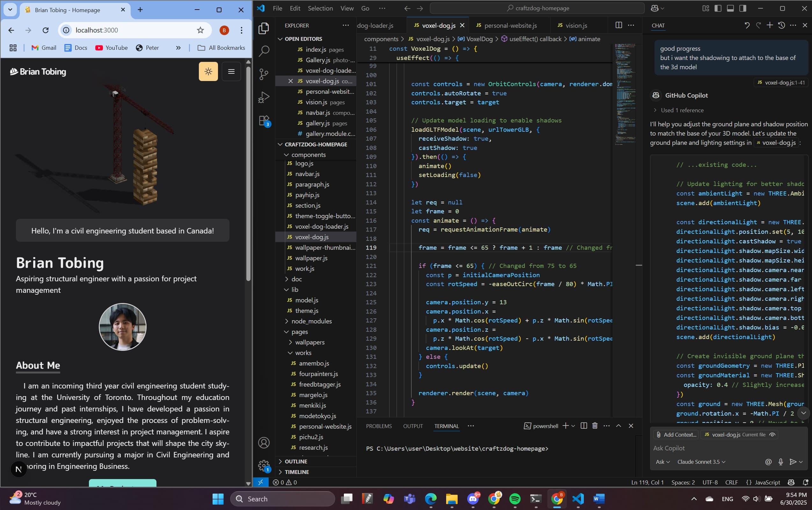The image size is (812, 510).
Task: Open Ask chat mode dropdown
Action: point(663,462)
